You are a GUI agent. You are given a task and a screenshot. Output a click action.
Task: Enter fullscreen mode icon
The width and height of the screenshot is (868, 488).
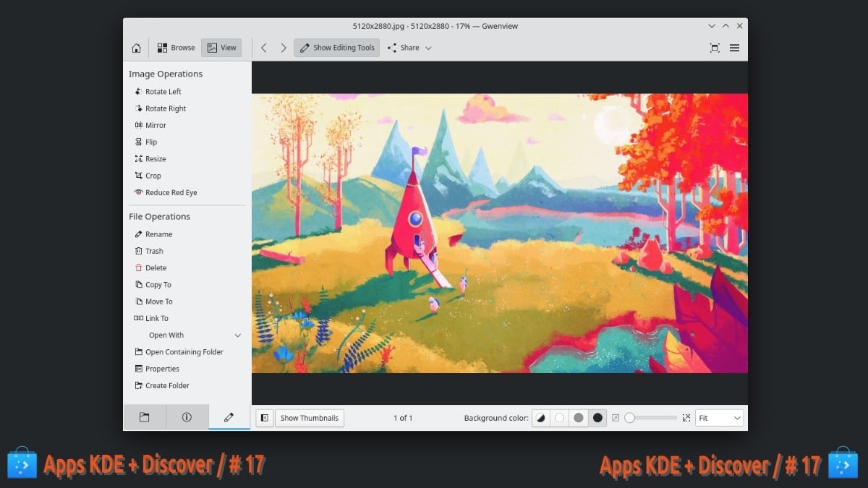[x=715, y=48]
